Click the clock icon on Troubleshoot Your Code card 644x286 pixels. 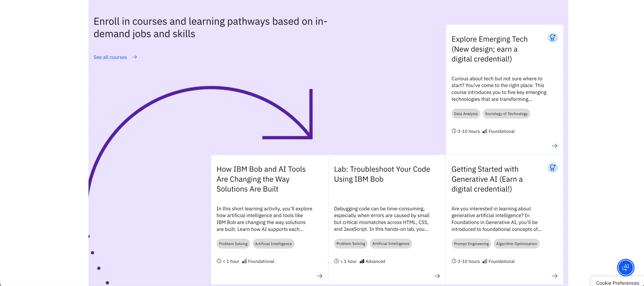pyautogui.click(x=336, y=261)
